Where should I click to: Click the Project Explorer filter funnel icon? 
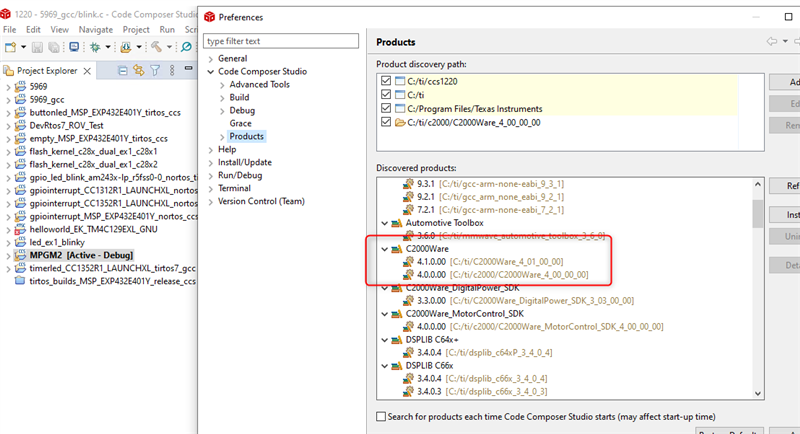click(x=155, y=70)
